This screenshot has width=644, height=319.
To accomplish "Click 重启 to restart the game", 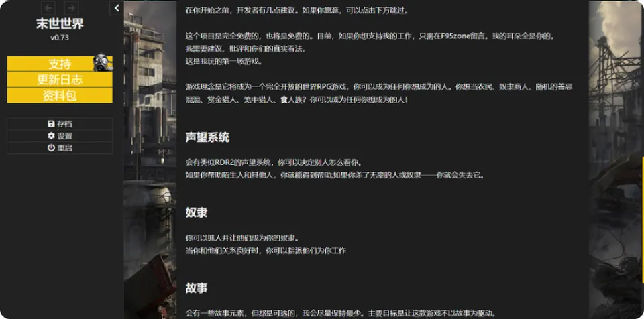I will click(x=60, y=148).
